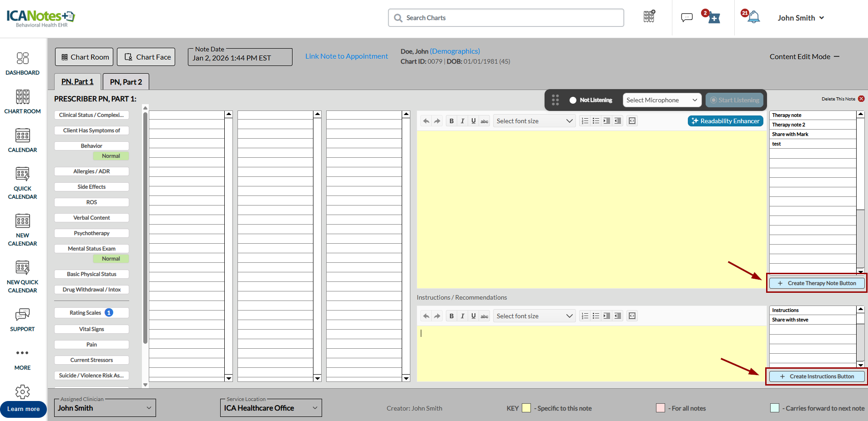
Task: Click the Search Charts field
Action: click(x=506, y=18)
